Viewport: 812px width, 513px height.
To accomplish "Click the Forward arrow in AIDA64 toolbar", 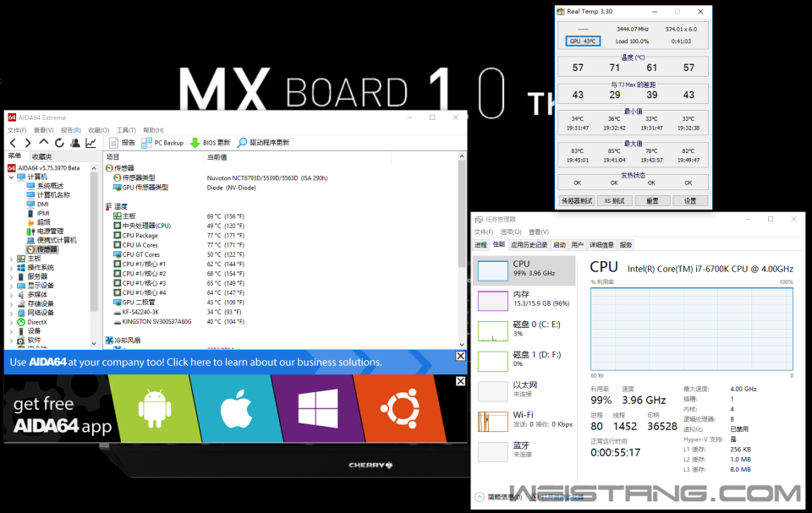I will coord(28,143).
